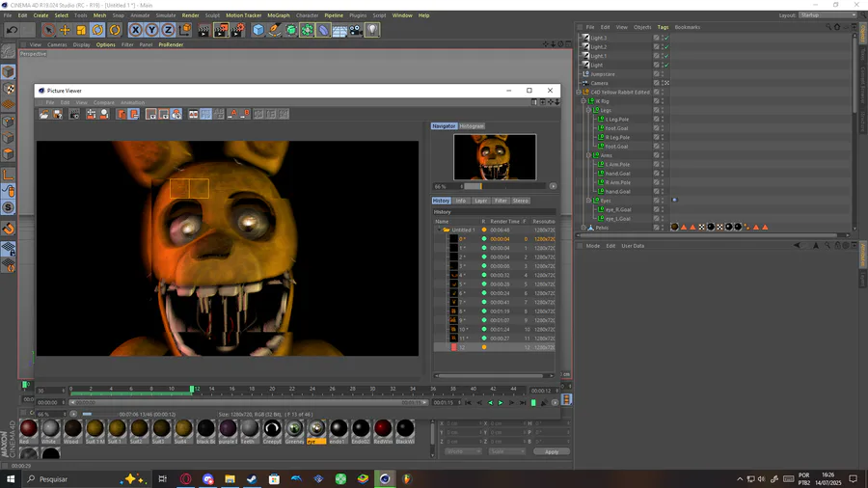Toggle Light.3 enabled green checkmark
This screenshot has width=868, height=488.
click(666, 39)
